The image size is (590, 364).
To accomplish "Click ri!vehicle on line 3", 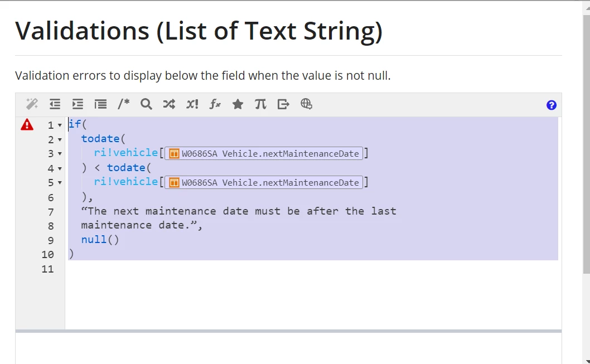I will coord(126,153).
